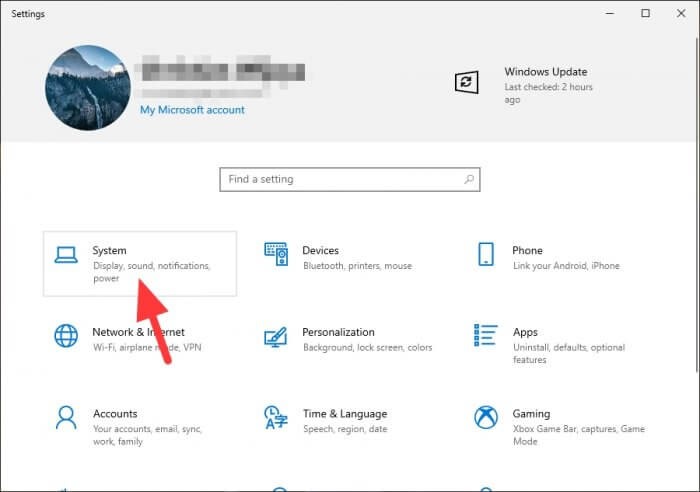Minimize the Settings window
Image resolution: width=700 pixels, height=492 pixels.
(x=610, y=13)
